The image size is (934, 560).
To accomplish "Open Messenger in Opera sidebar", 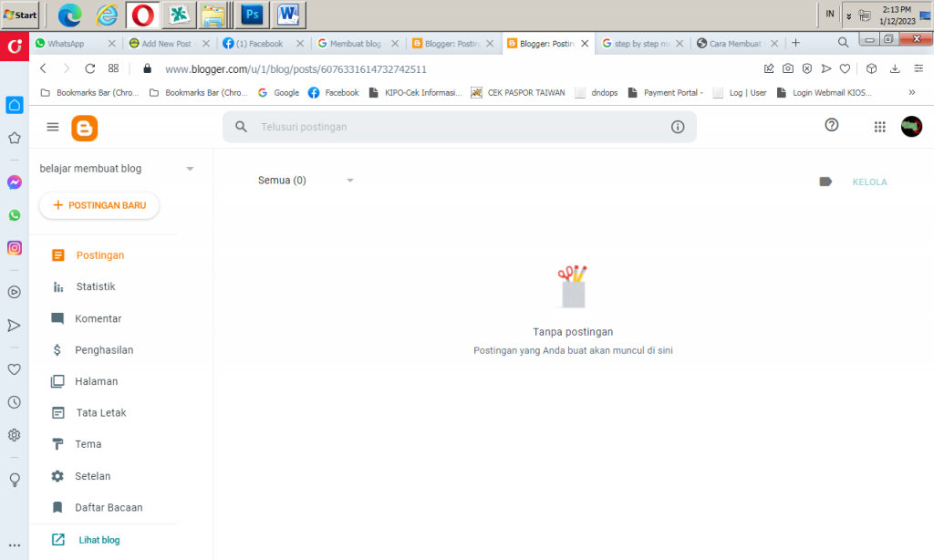I will (x=15, y=182).
